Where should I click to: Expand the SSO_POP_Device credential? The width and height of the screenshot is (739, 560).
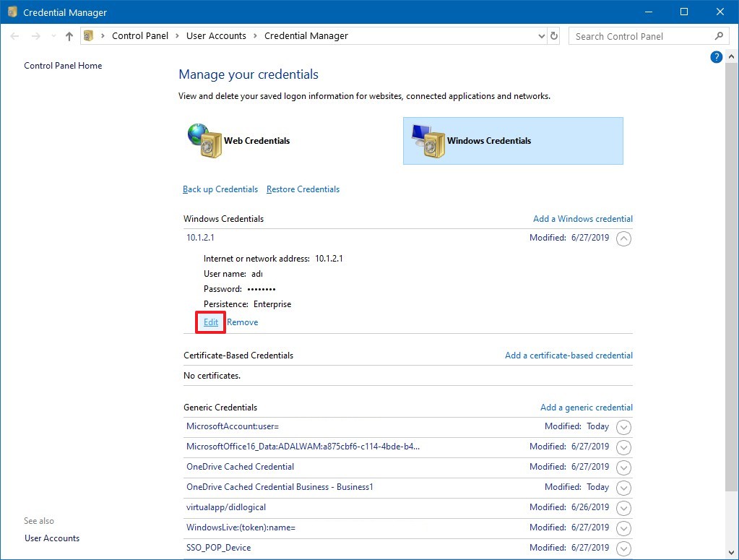coord(623,548)
